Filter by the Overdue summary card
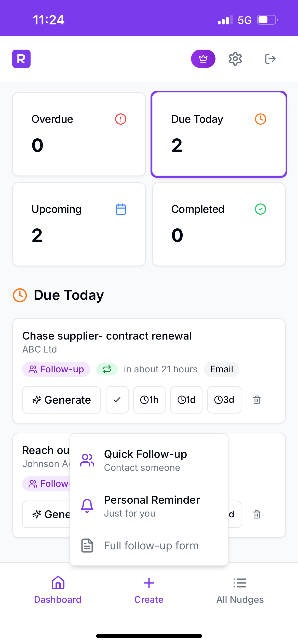Screen dimensions: 298x644 79,134
